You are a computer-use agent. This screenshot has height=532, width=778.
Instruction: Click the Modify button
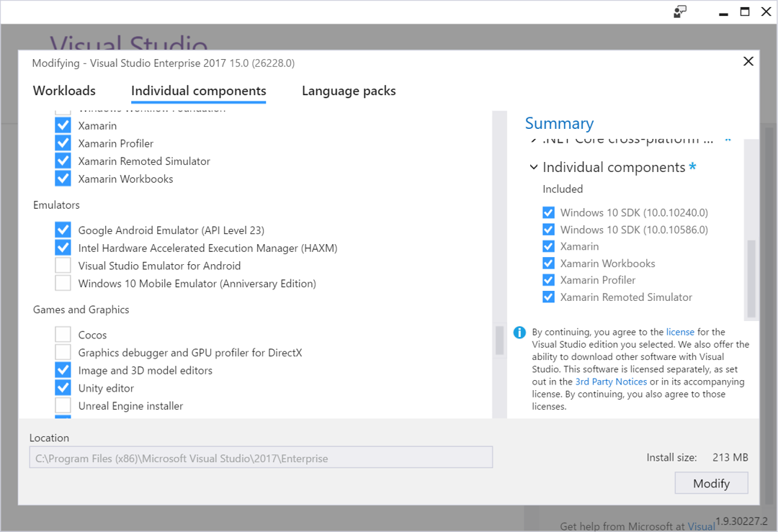[711, 483]
